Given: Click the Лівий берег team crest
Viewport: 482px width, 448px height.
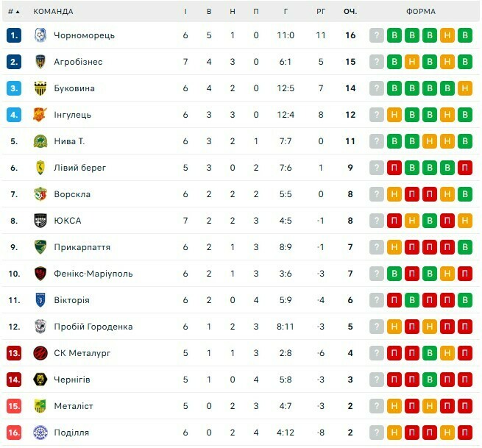Looking at the screenshot, I should (x=40, y=168).
